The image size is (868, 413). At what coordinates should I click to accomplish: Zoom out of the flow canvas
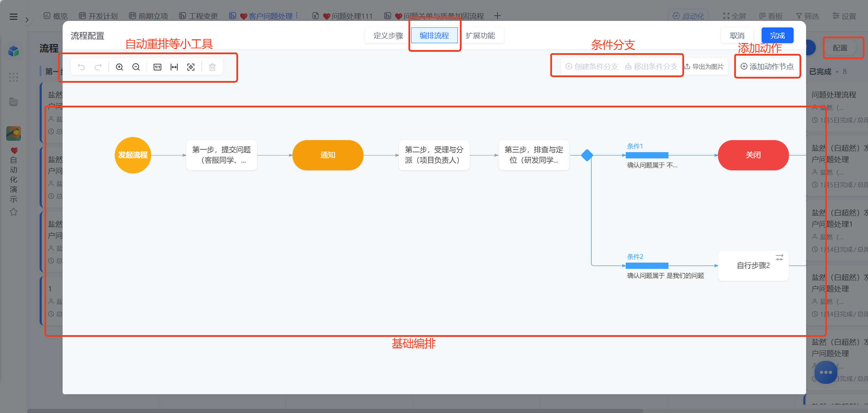(136, 67)
